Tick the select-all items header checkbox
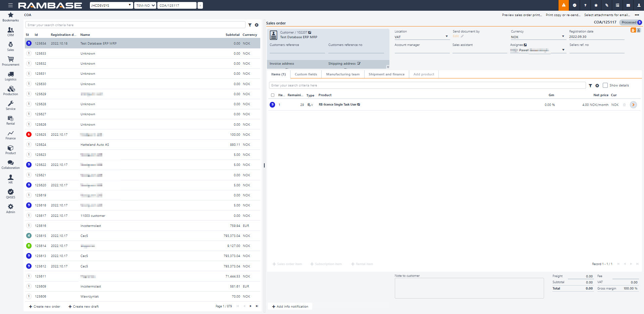Image resolution: width=644 pixels, height=314 pixels. pos(273,95)
